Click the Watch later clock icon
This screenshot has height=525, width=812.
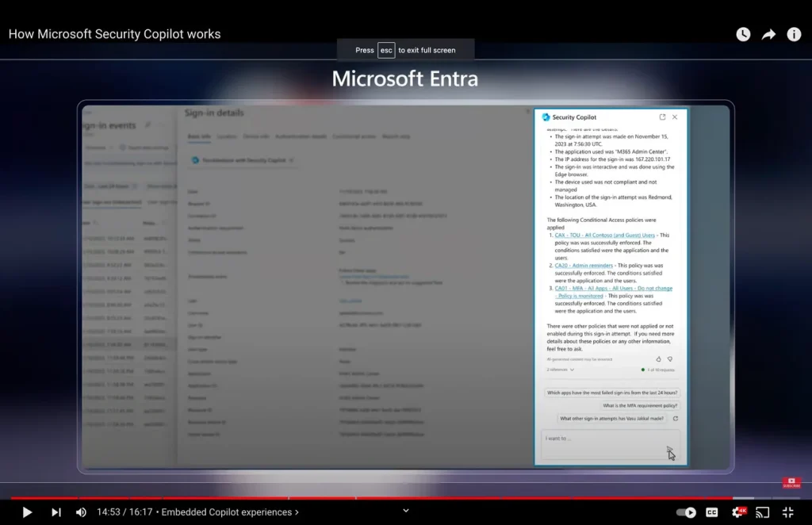[743, 34]
